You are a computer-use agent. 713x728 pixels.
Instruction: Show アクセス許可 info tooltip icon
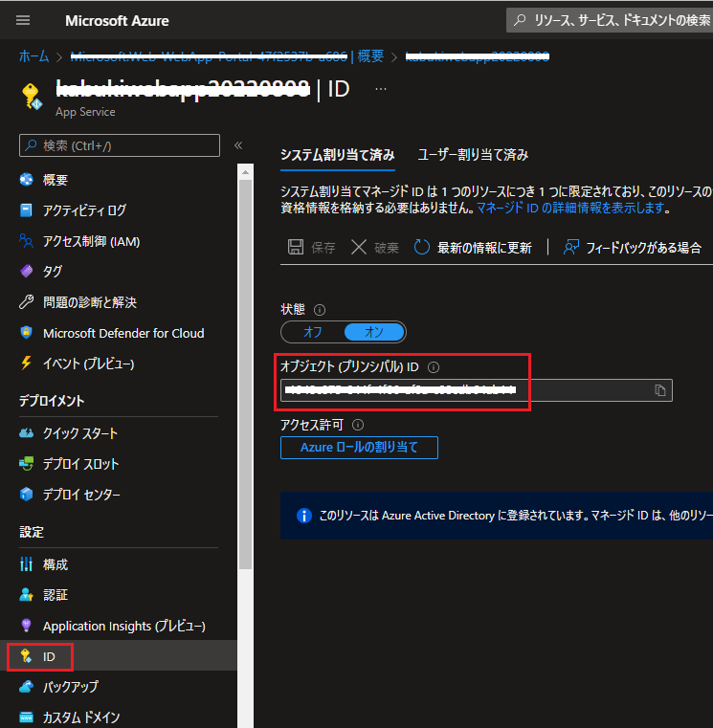point(358,425)
